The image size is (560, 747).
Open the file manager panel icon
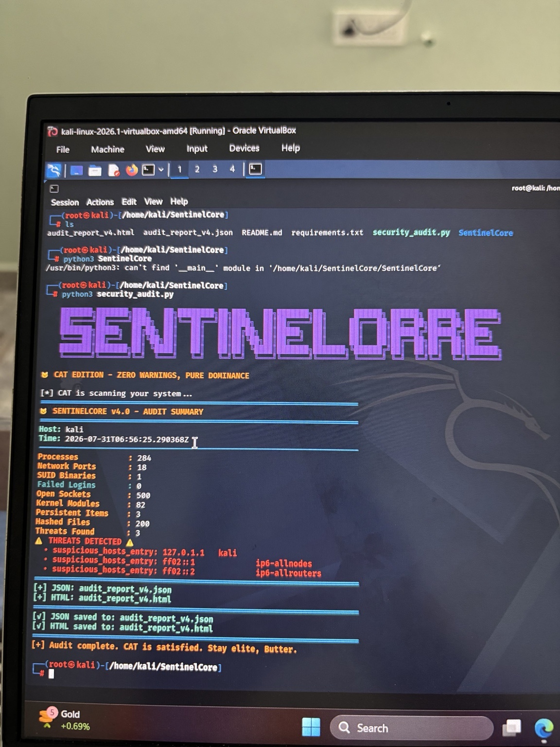pyautogui.click(x=95, y=170)
